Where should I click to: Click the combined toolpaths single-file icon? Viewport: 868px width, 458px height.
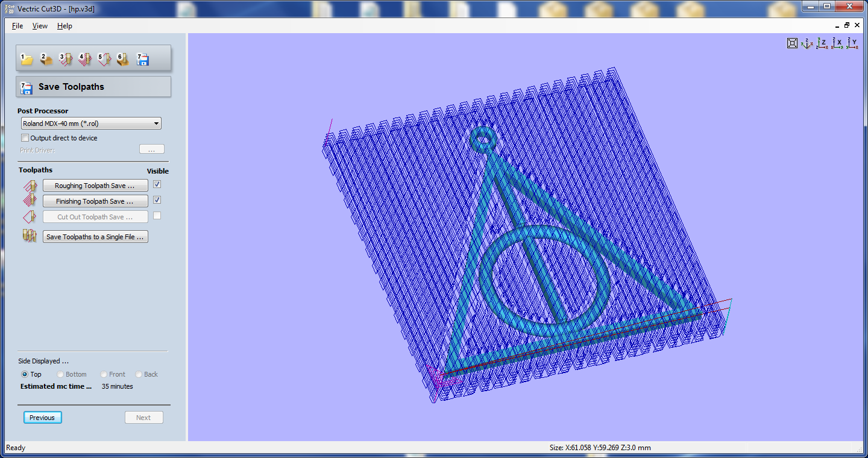pos(30,236)
